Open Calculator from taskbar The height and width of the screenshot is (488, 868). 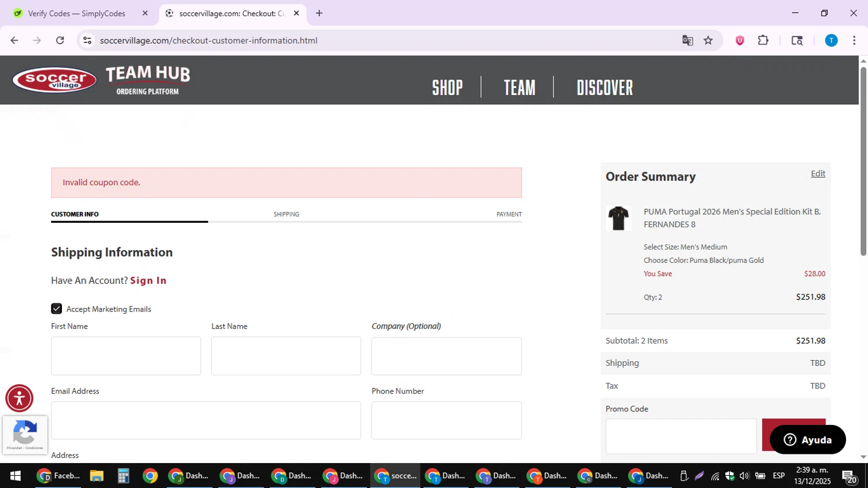coord(123,476)
